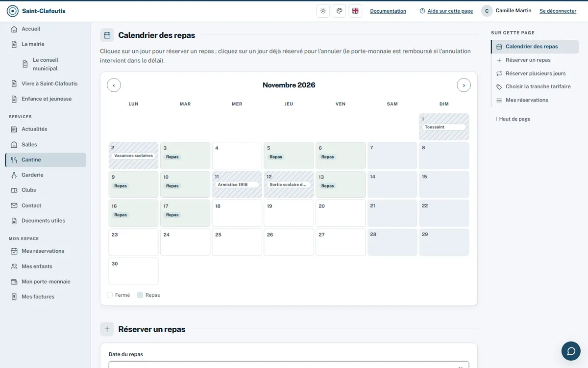Click the Saint-Clafoutis logo icon

[13, 11]
